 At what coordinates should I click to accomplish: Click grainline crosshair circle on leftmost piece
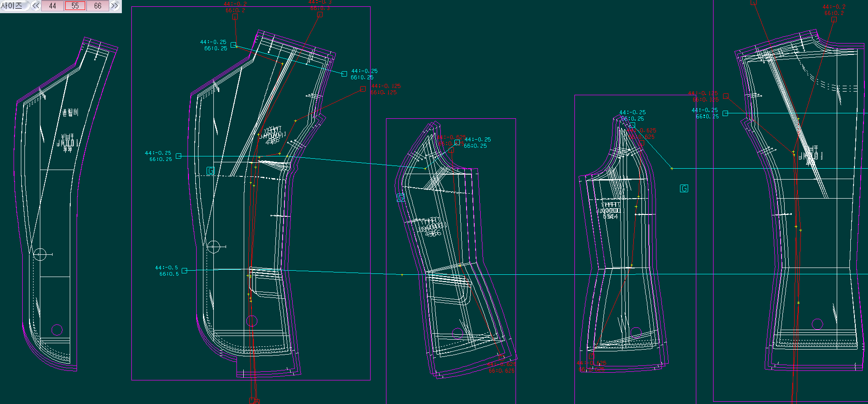coord(40,254)
